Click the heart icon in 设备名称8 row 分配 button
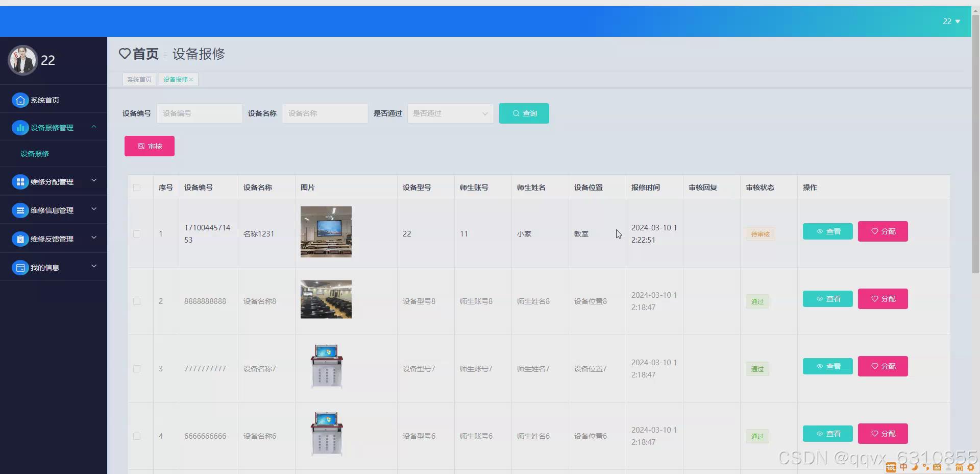The image size is (980, 474). coord(875,299)
